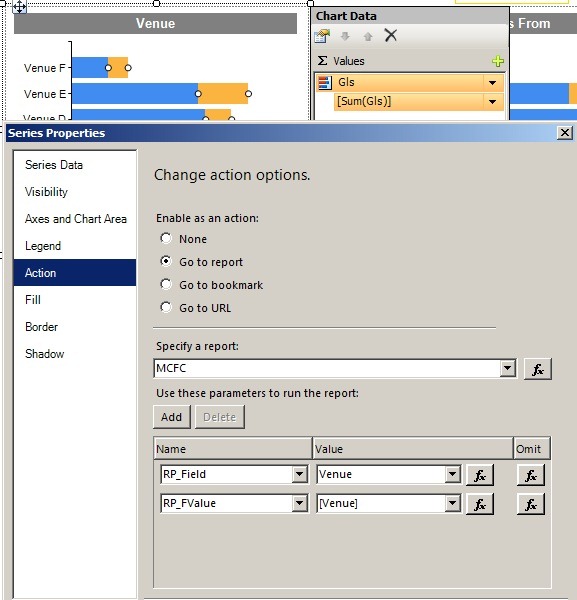Viewport: 577px width, 600px height.
Task: Click the chart move handle icon
Action: [19, 7]
